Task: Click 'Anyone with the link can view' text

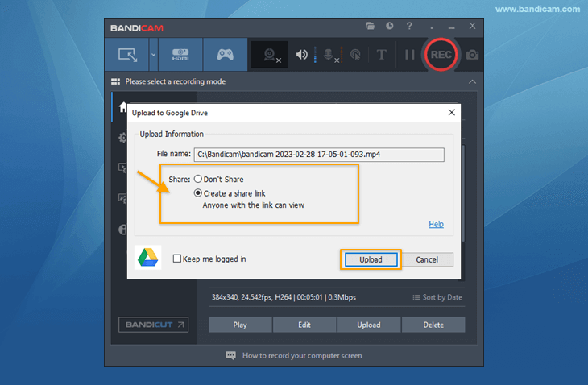Action: [254, 205]
